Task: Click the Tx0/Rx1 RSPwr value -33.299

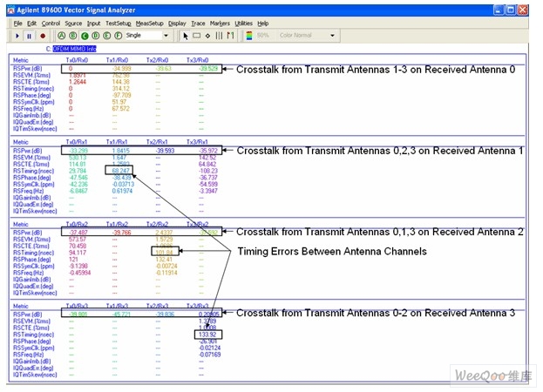Action: (78, 151)
